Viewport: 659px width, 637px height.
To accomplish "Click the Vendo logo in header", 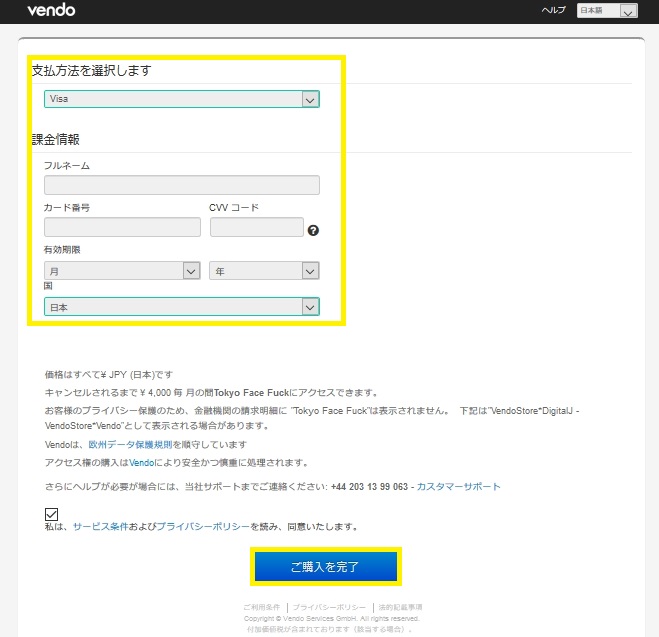I will pyautogui.click(x=51, y=11).
